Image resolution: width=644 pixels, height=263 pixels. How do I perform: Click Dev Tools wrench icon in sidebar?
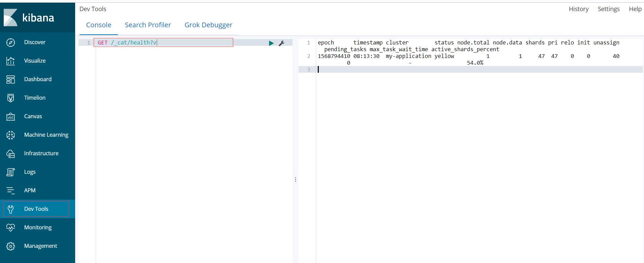(10, 209)
